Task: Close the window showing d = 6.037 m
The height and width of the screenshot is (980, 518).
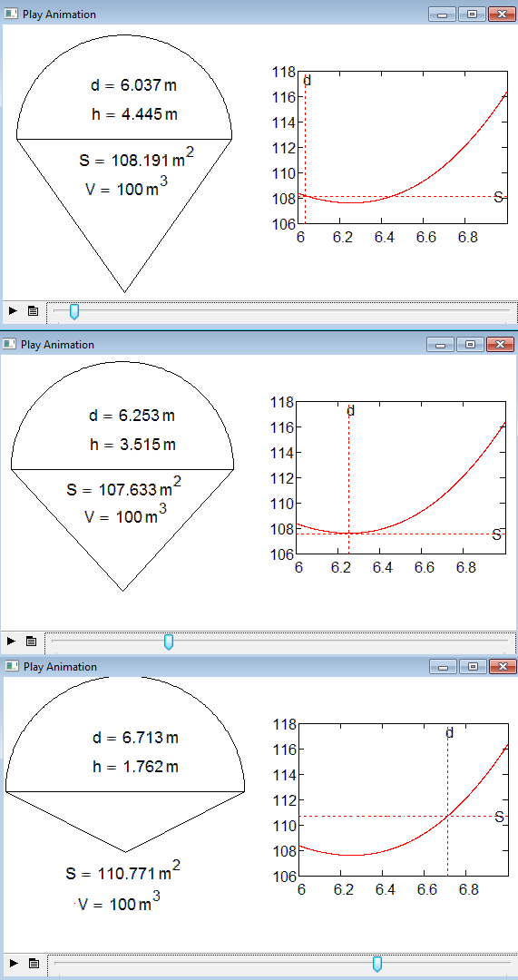Action: [503, 15]
